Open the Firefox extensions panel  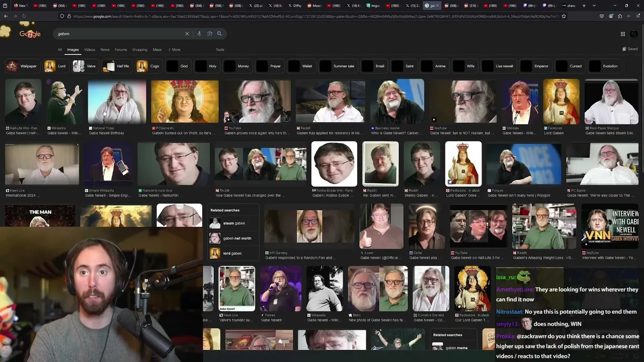(620, 16)
